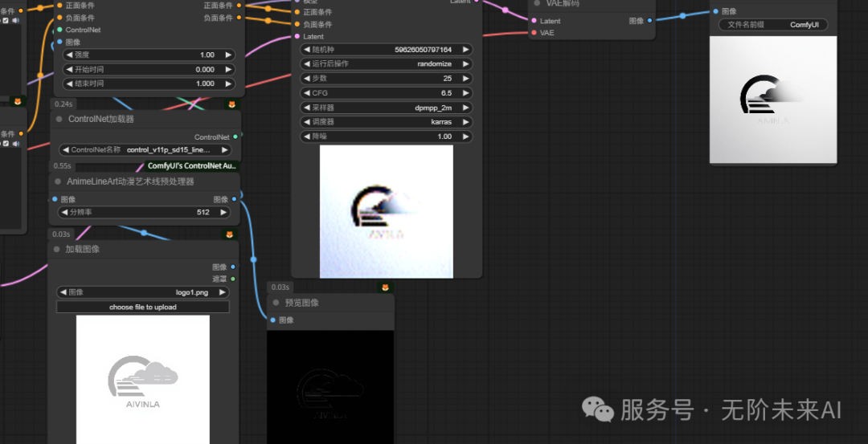Collapse the ControlNet加载器 node via title dot
The height and width of the screenshot is (444, 868).
click(x=59, y=119)
